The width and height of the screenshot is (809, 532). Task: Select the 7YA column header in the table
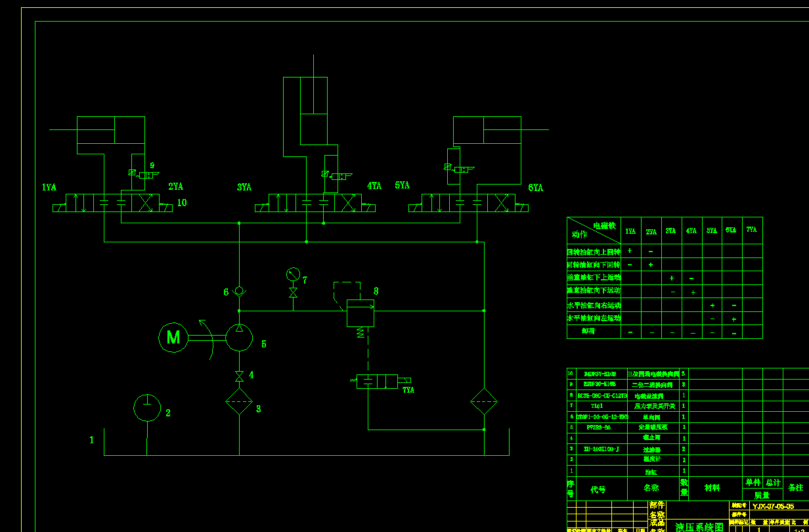[751, 230]
